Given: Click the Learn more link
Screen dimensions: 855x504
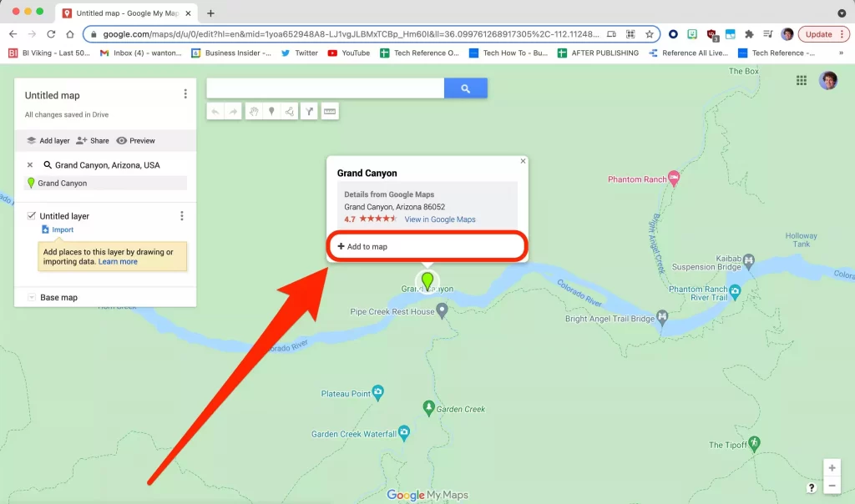Looking at the screenshot, I should (x=118, y=261).
